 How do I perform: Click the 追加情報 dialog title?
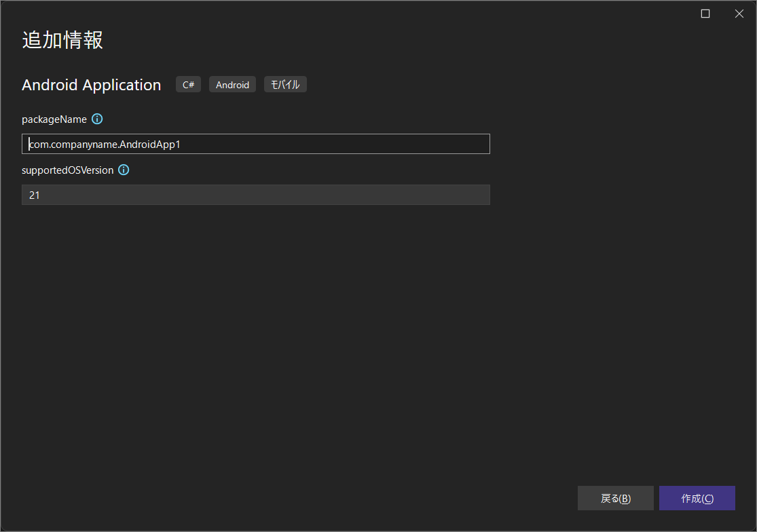(62, 40)
